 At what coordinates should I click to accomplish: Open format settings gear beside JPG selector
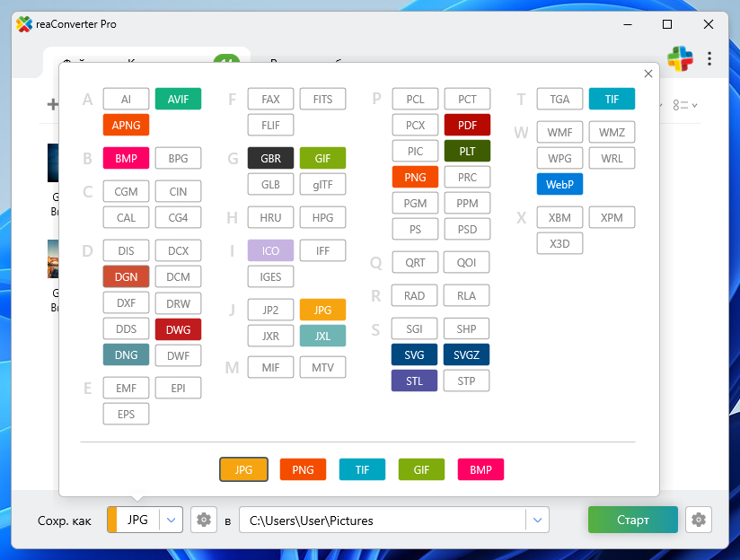click(204, 521)
